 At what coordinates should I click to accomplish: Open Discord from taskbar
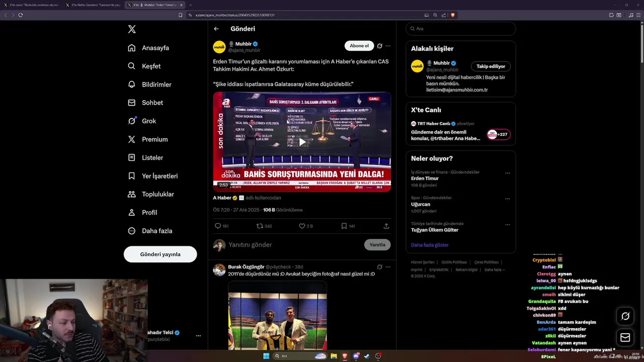356,356
